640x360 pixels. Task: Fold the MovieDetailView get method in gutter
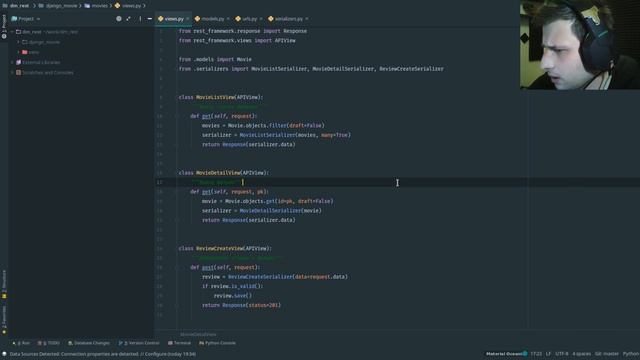[176, 192]
